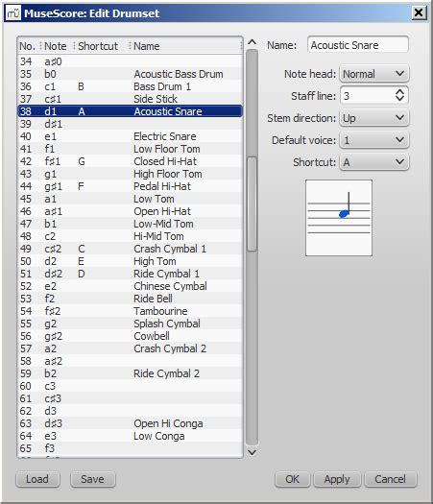Screen dimensions: 433x504
Task: Click the MuseScore logo icon in title bar
Action: click(13, 13)
